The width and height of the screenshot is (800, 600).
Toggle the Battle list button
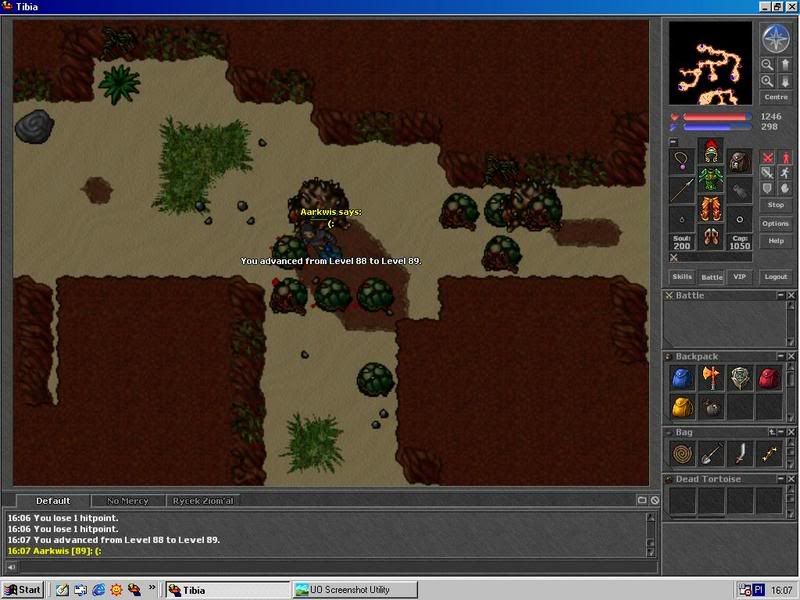click(x=712, y=277)
